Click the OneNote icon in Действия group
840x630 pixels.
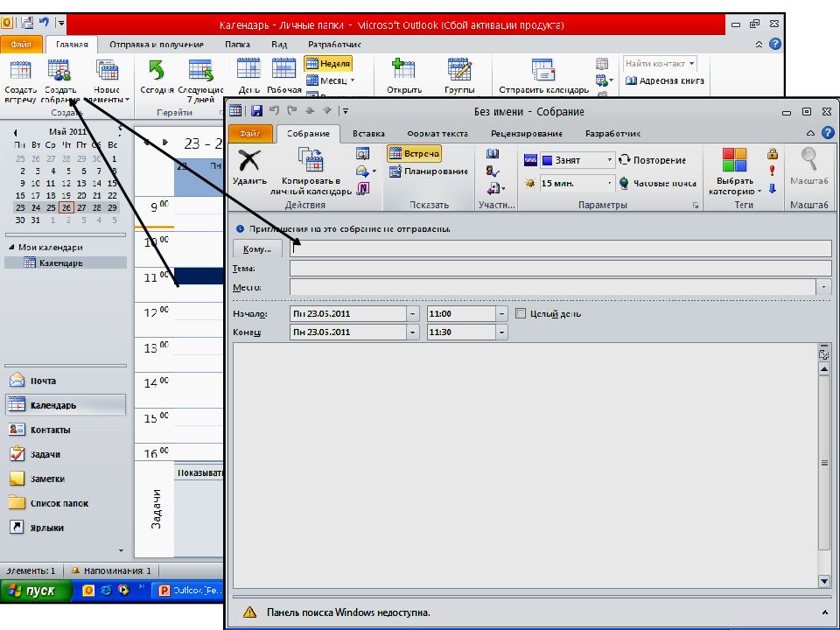click(x=363, y=188)
